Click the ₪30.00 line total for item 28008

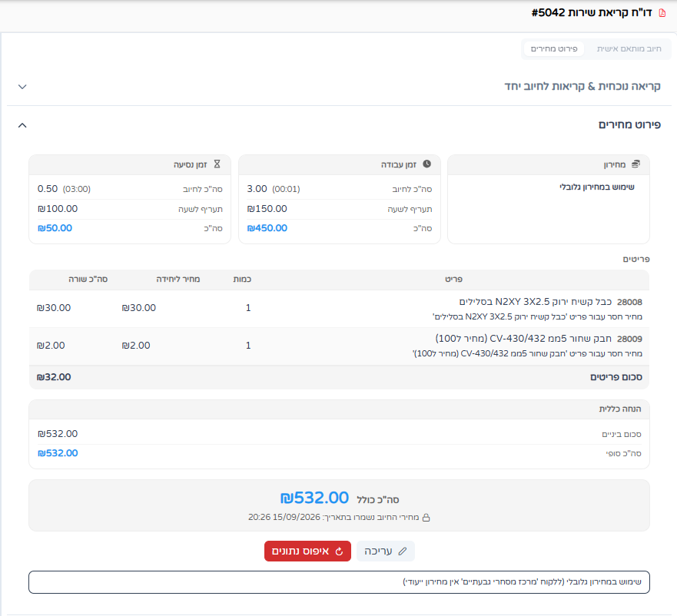point(54,308)
